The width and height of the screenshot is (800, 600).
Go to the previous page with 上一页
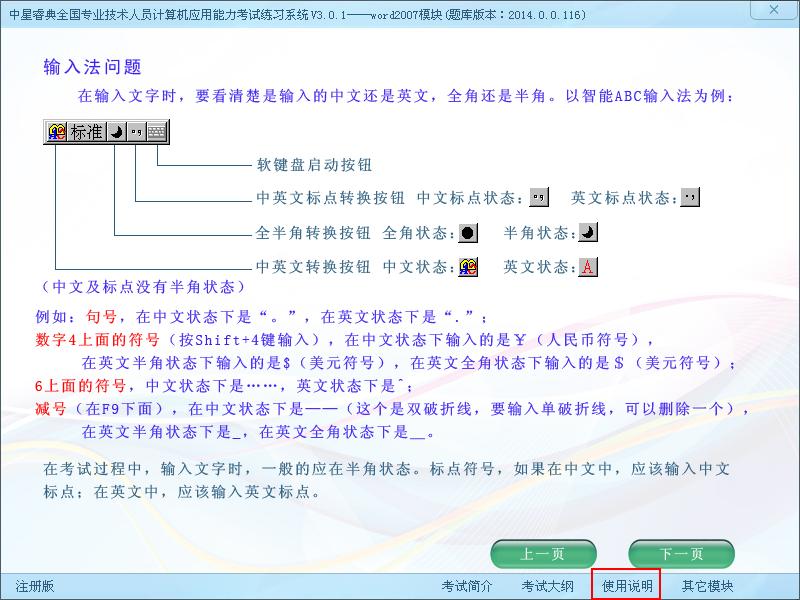click(543, 554)
